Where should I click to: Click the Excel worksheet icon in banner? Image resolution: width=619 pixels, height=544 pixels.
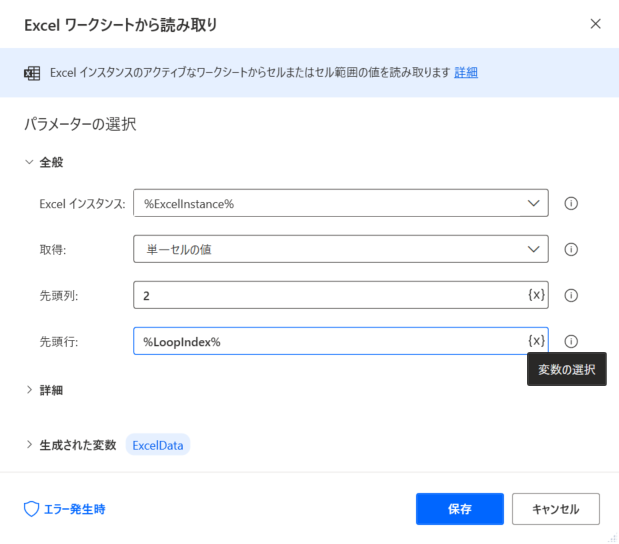point(32,73)
